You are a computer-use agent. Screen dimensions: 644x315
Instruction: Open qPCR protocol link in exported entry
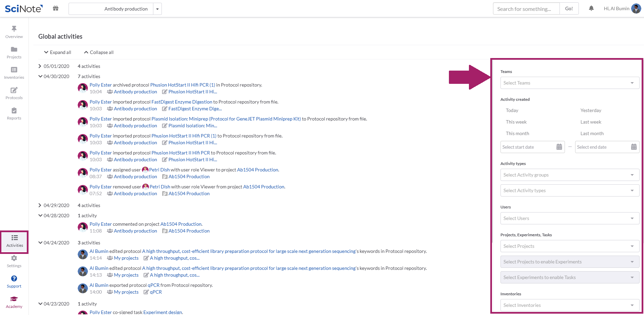(153, 285)
